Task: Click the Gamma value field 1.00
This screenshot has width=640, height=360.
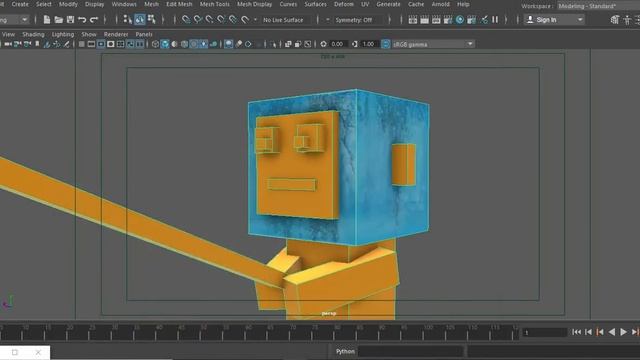Action: click(369, 44)
